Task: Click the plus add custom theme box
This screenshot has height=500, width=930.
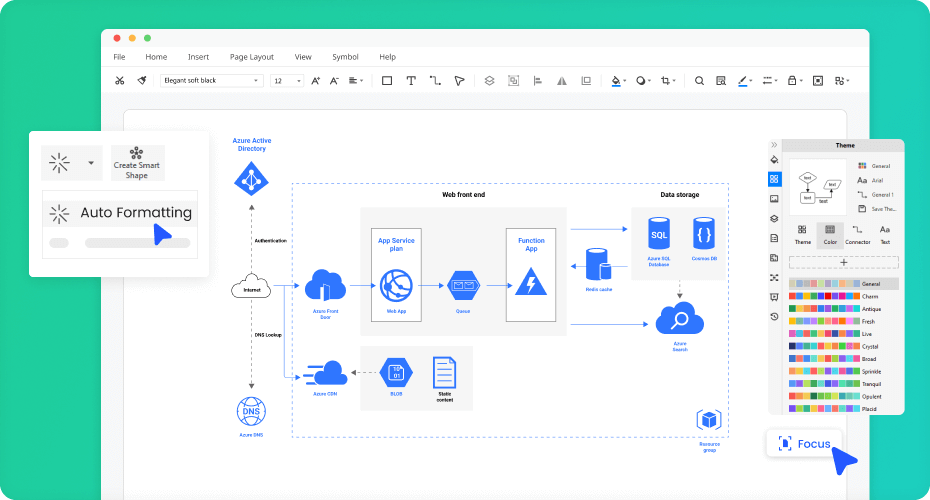Action: pos(843,262)
